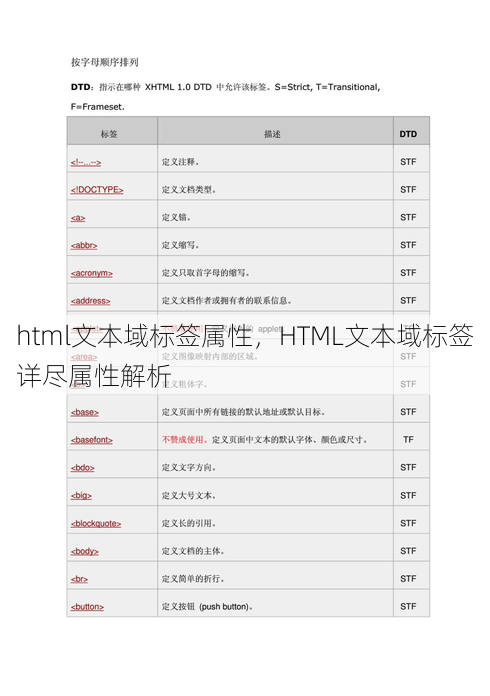The image size is (490, 696).
Task: Open the <!--...--> comment tag link
Action: 86,162
